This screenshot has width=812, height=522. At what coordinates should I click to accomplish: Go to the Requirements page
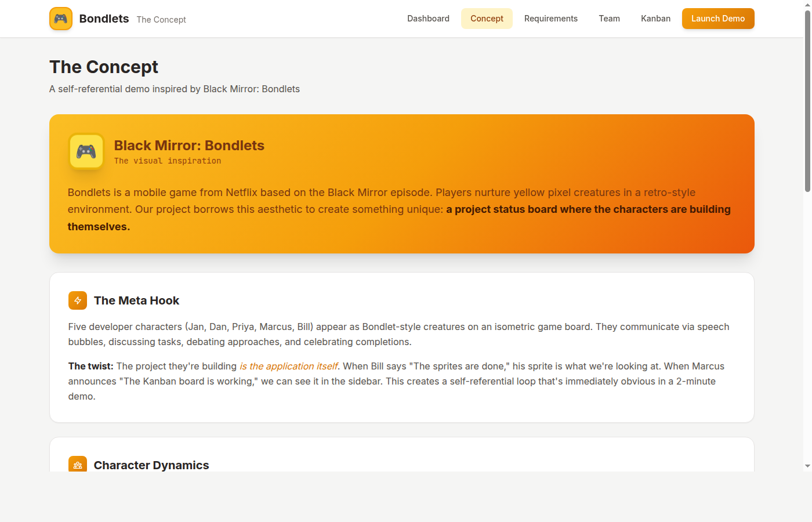click(551, 19)
